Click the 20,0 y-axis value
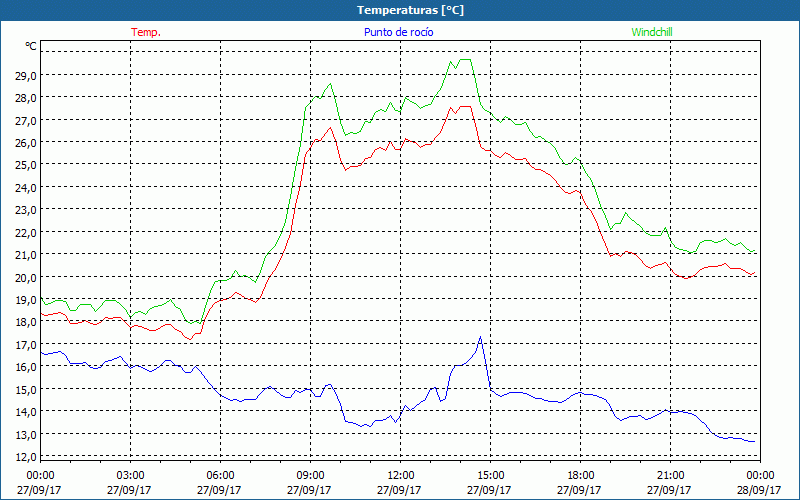This screenshot has width=800, height=500. pos(27,277)
